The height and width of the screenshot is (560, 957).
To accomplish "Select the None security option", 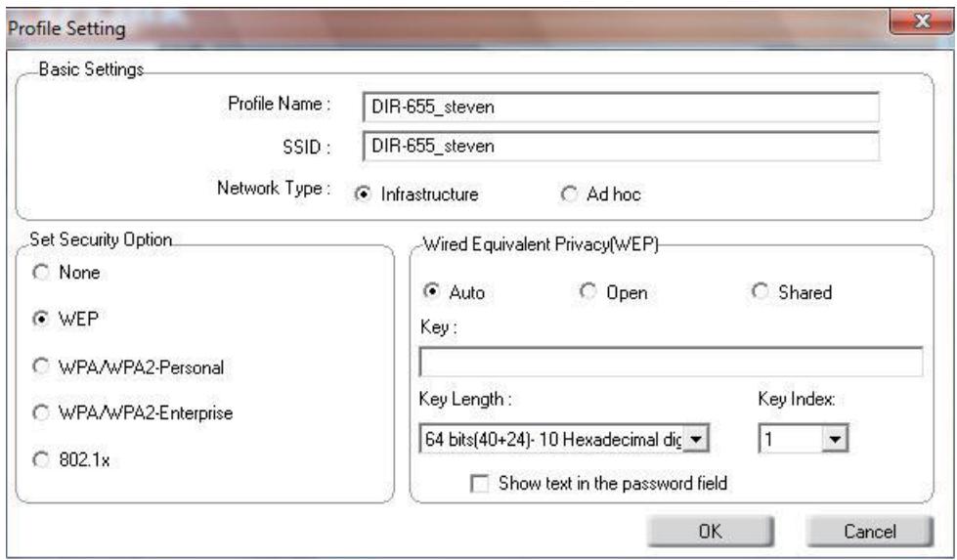I will point(41,272).
